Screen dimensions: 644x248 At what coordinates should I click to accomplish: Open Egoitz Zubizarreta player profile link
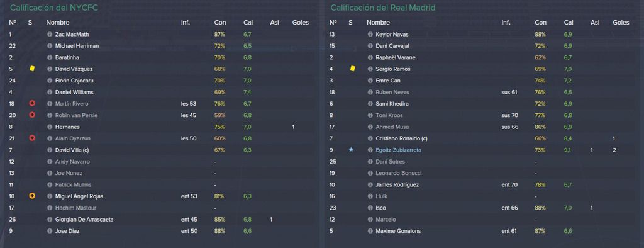click(398, 150)
